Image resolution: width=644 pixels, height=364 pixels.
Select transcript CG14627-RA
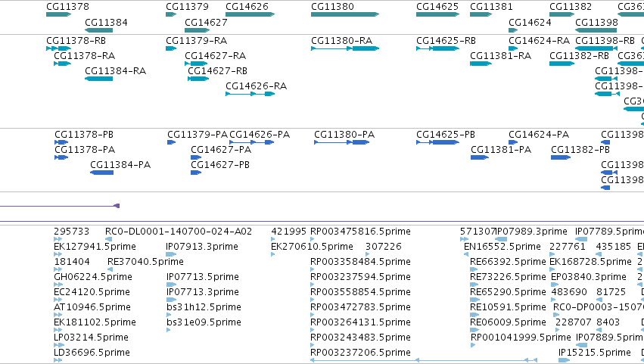click(215, 56)
